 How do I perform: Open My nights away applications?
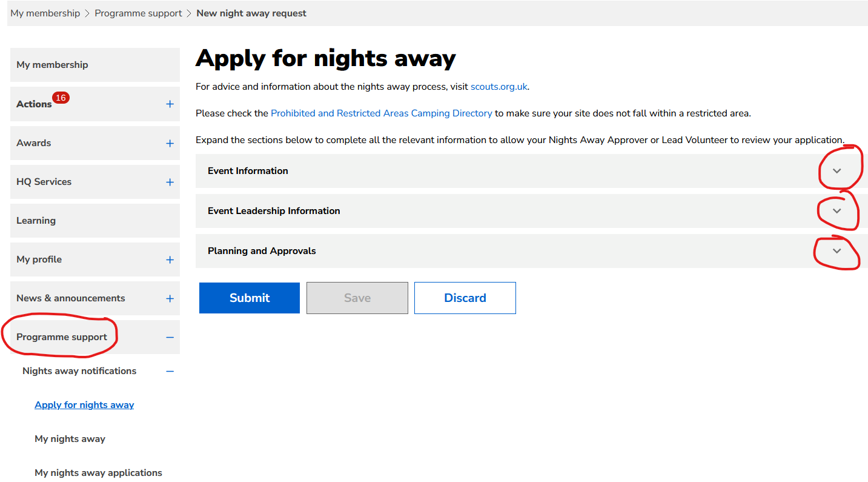click(98, 473)
